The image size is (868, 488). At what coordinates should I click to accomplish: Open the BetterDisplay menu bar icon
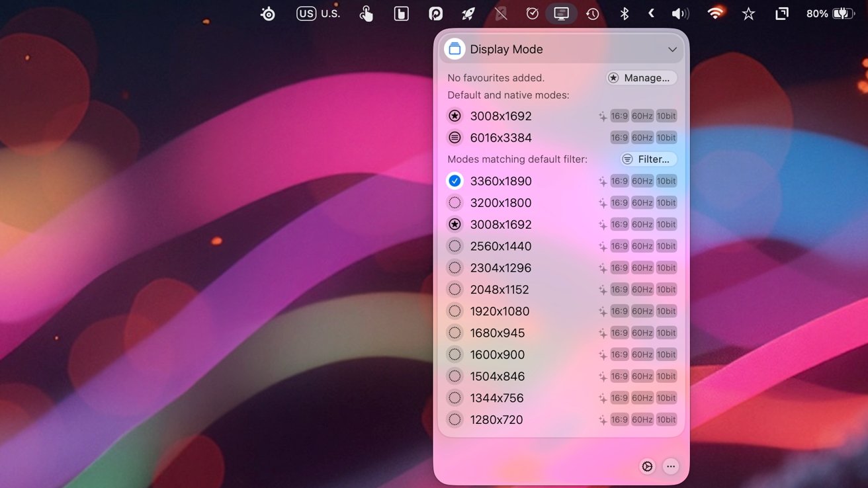(561, 13)
